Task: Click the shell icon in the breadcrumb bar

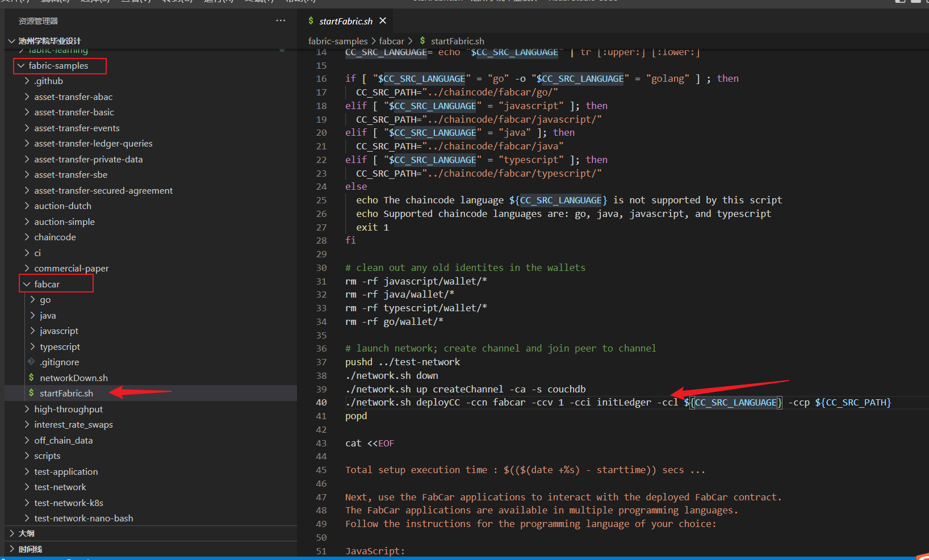Action: pyautogui.click(x=422, y=41)
